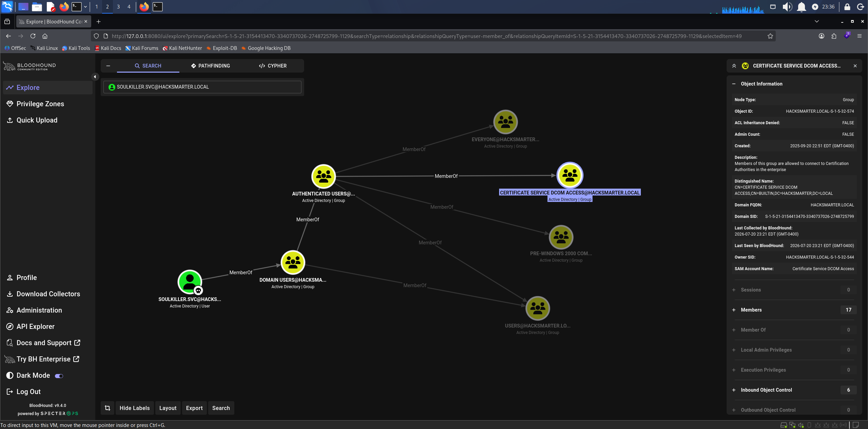Click the BloodHound Community Edition logo
Viewport: 868px width, 429px height.
tap(30, 66)
